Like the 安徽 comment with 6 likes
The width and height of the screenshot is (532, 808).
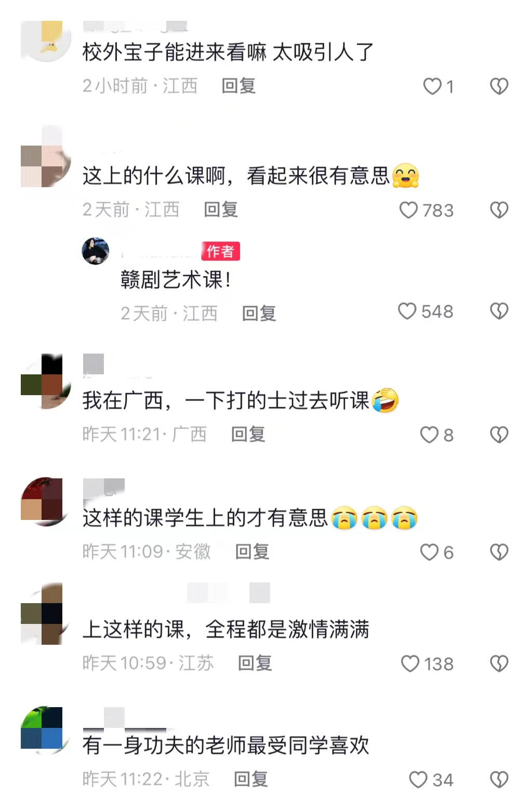coord(429,552)
